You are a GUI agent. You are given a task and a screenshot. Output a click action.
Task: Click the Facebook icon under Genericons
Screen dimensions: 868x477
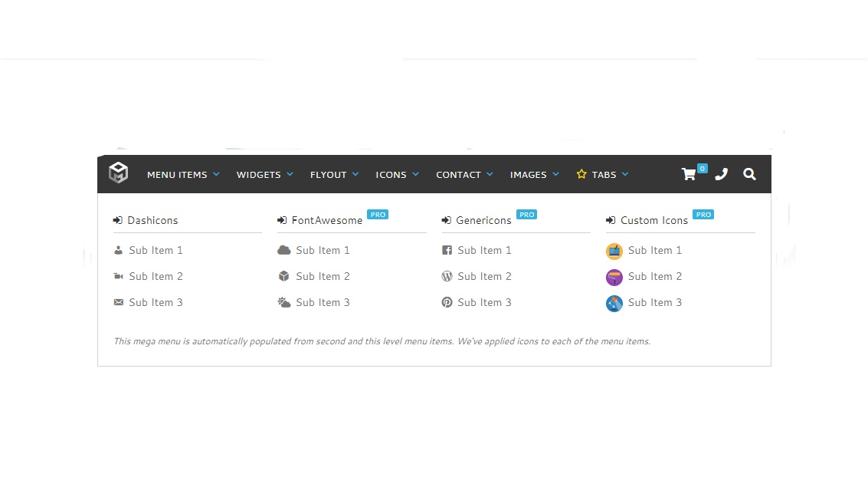447,251
